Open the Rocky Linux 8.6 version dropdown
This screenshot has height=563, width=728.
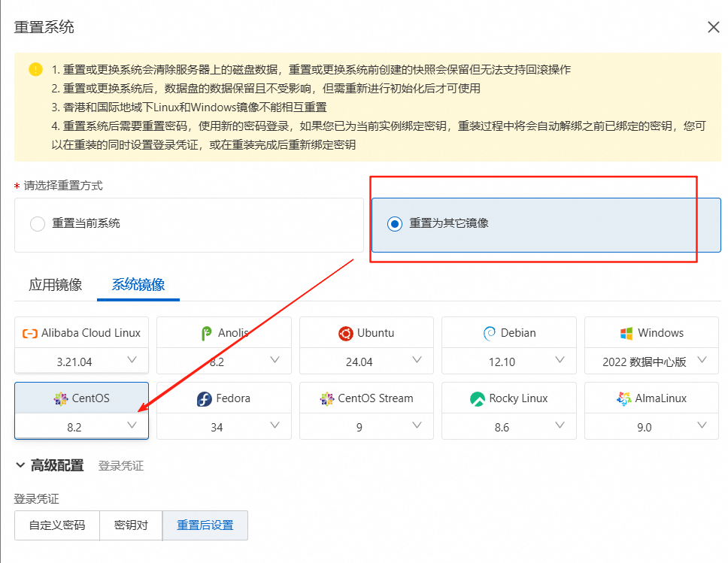click(509, 426)
